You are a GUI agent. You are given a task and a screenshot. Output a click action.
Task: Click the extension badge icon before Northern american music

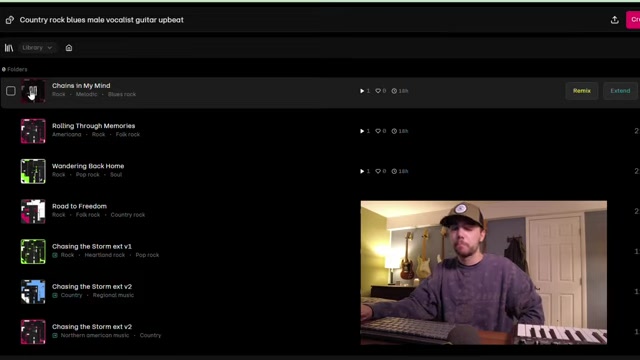tap(55, 336)
